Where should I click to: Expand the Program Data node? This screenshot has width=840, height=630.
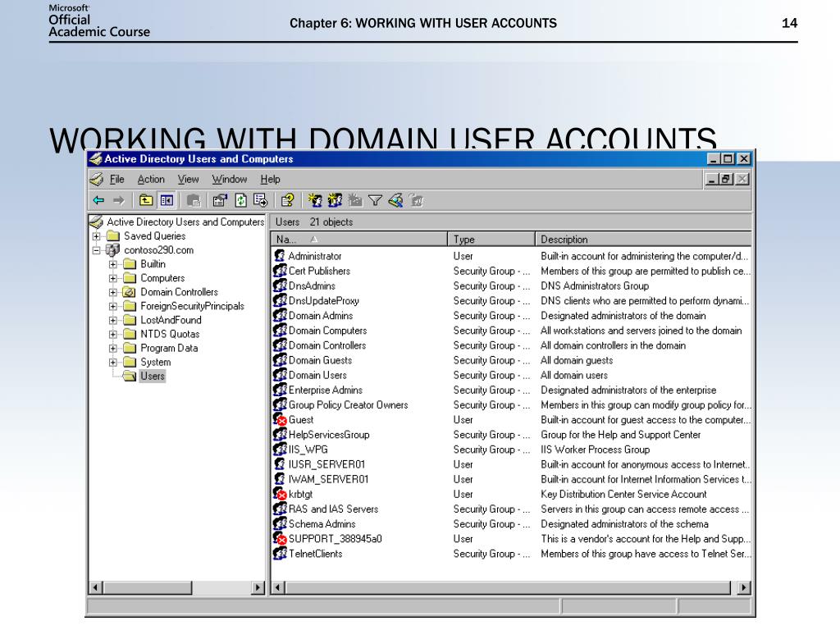112,348
